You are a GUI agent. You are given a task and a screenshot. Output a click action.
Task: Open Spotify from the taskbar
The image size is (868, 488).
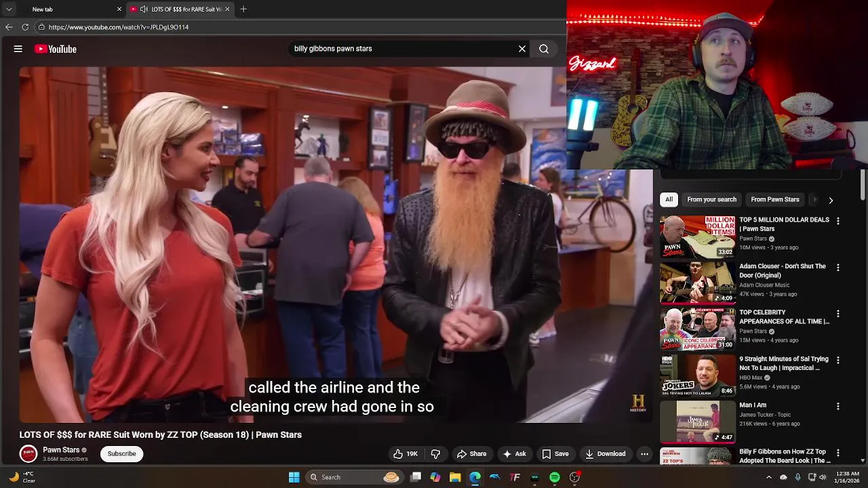555,477
